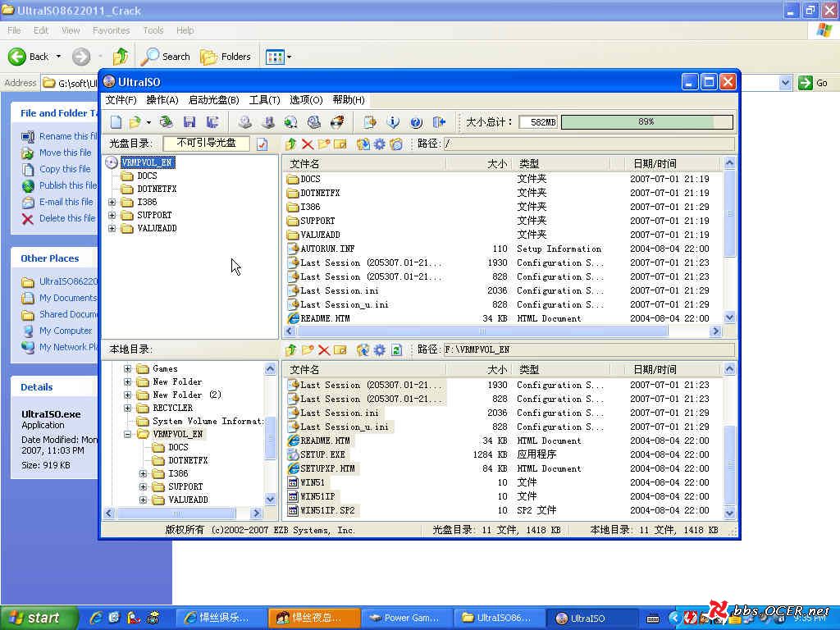Click the exit door icon in the UltraISO toolbar
Image resolution: width=840 pixels, height=630 pixels.
coord(440,122)
